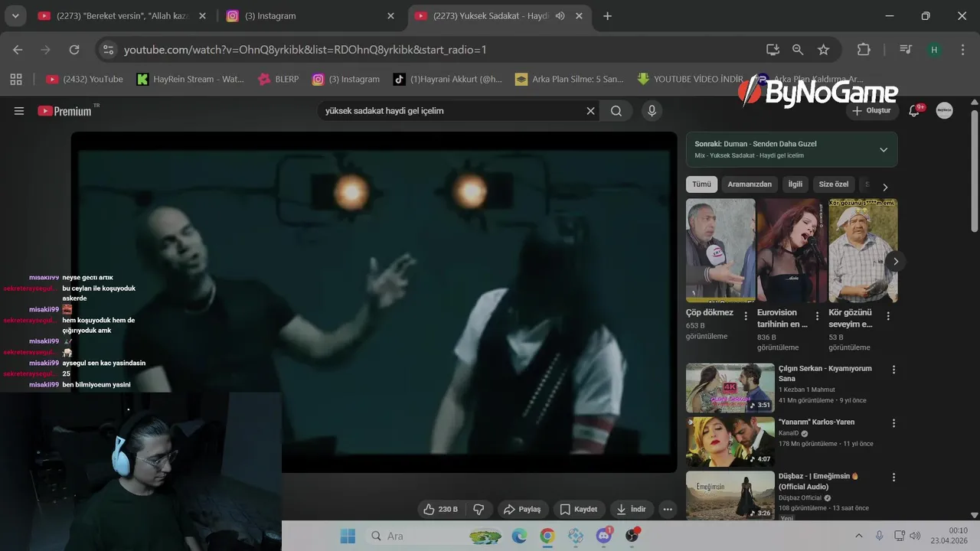Open YOUTUBE VİDEO İNDİR bookmark
980x551 pixels.
point(690,79)
